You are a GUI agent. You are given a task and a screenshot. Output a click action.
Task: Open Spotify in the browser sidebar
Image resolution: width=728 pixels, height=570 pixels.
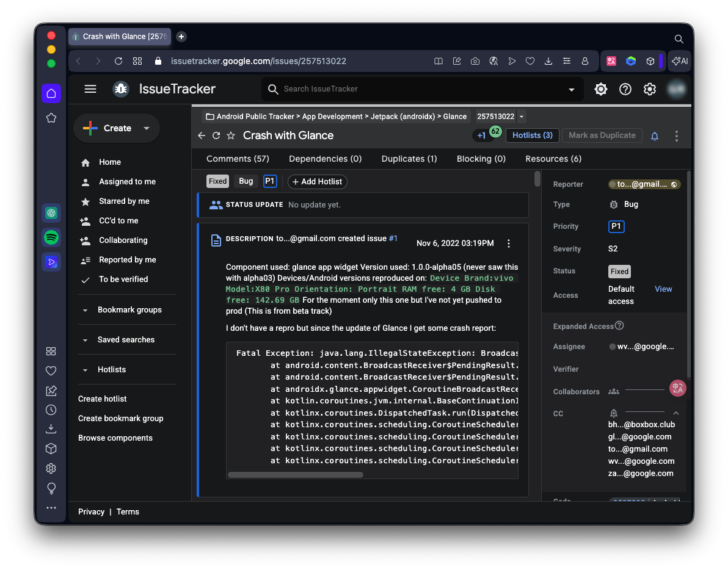click(x=51, y=237)
